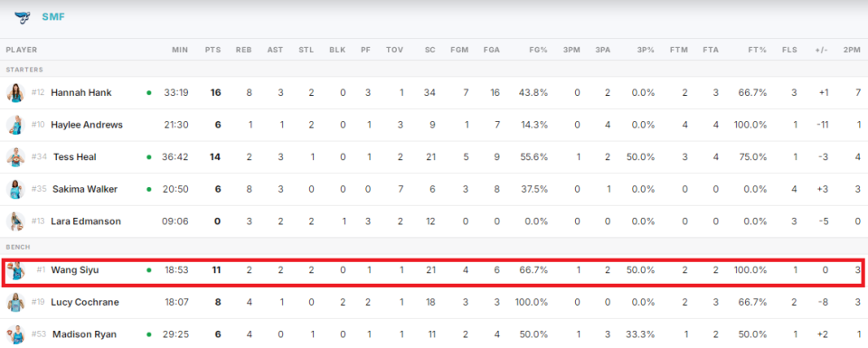
Task: Select Tess Heal's avatar image
Action: click(15, 156)
